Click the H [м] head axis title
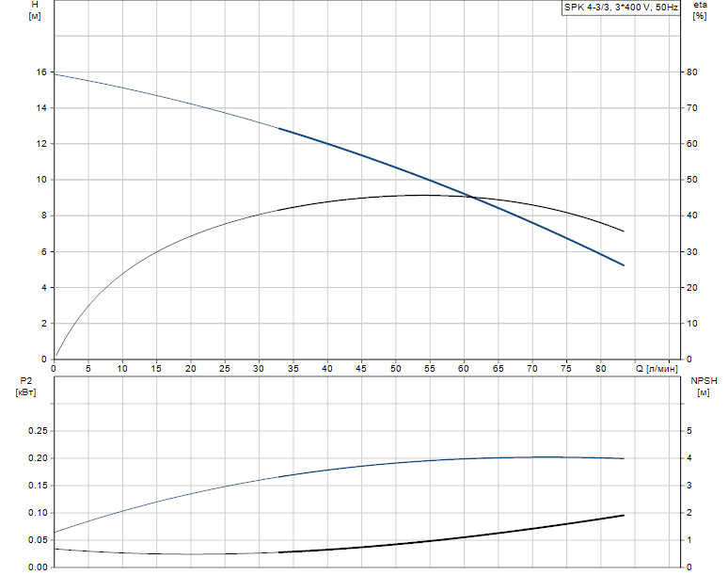The width and height of the screenshot is (728, 575). click(35, 13)
